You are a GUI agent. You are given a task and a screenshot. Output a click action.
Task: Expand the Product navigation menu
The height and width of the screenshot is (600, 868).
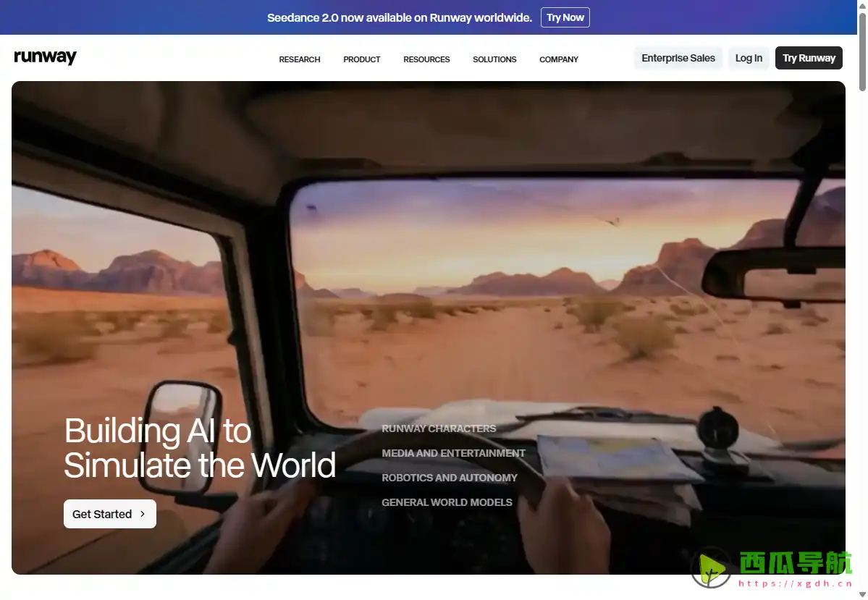click(x=361, y=59)
